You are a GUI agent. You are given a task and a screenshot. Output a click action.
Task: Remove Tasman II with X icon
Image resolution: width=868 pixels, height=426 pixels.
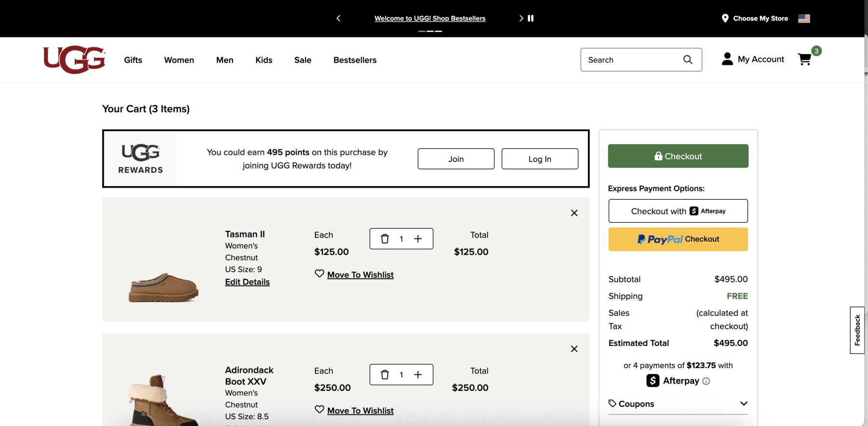click(574, 213)
